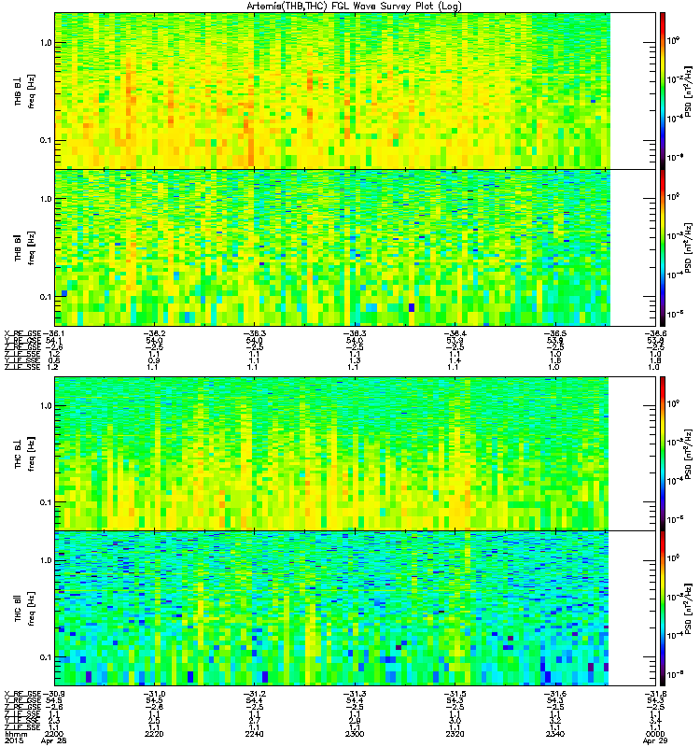Click the THB B-perpendicular spectrogram panel
Image resolution: width=700 pixels, height=747 pixels.
(355, 91)
